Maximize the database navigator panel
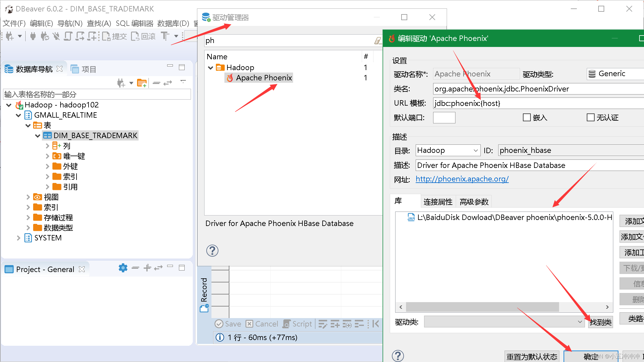Viewport: 644px width, 362px height. point(182,67)
